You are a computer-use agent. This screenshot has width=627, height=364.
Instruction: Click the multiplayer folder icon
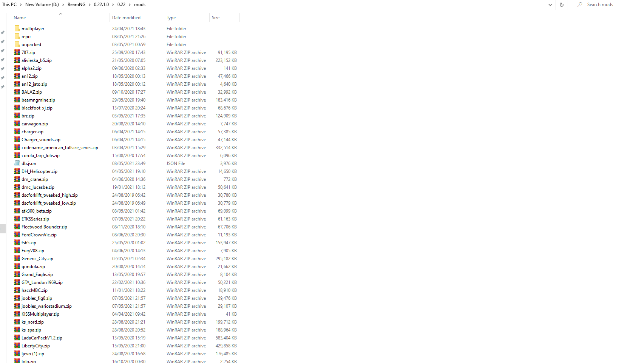(17, 28)
